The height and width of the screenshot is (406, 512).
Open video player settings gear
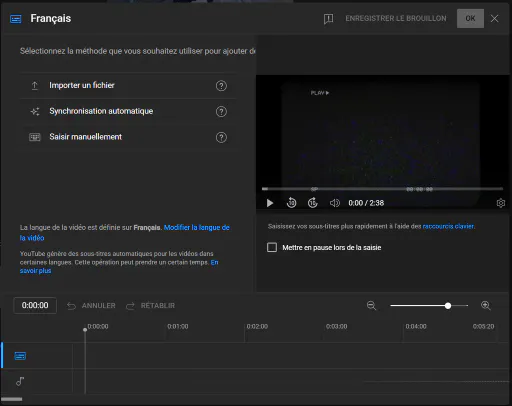click(x=500, y=203)
